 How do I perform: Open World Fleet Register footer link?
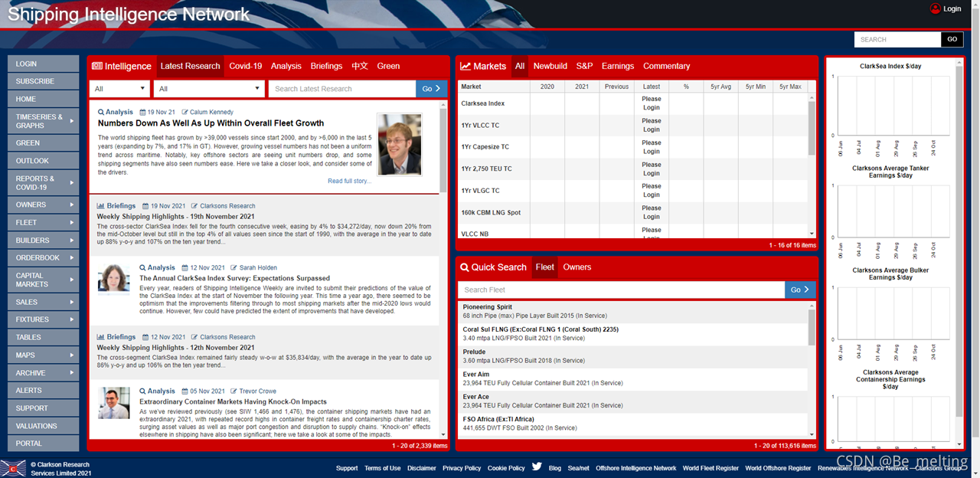[x=710, y=468]
